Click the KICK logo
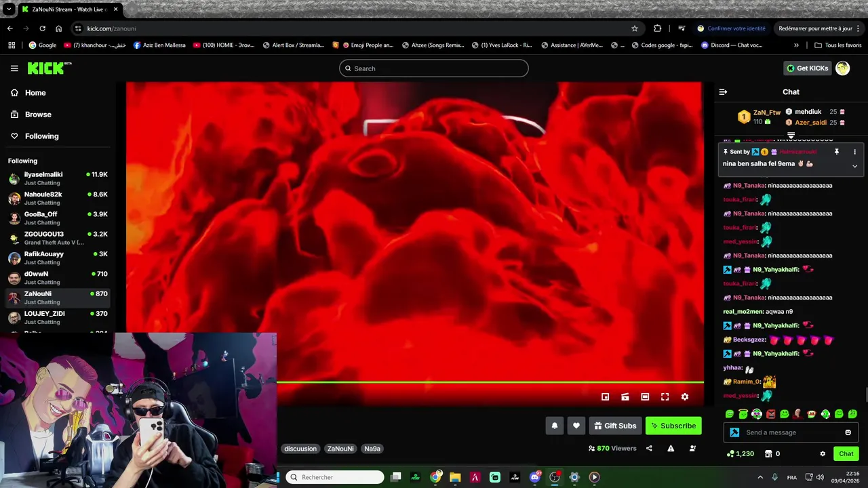Screen dimensions: 868x488 click(49, 68)
